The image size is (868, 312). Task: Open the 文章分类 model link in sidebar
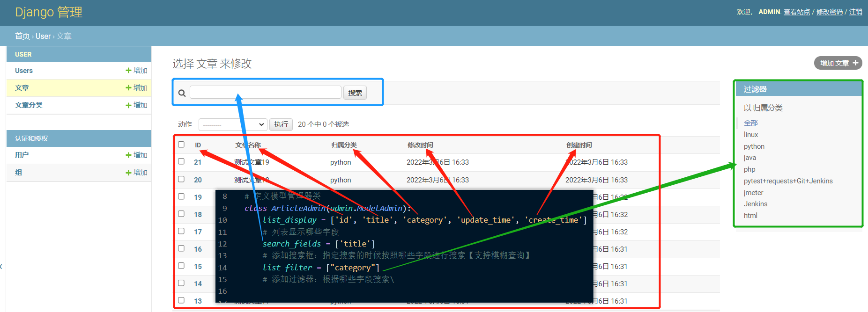(29, 105)
